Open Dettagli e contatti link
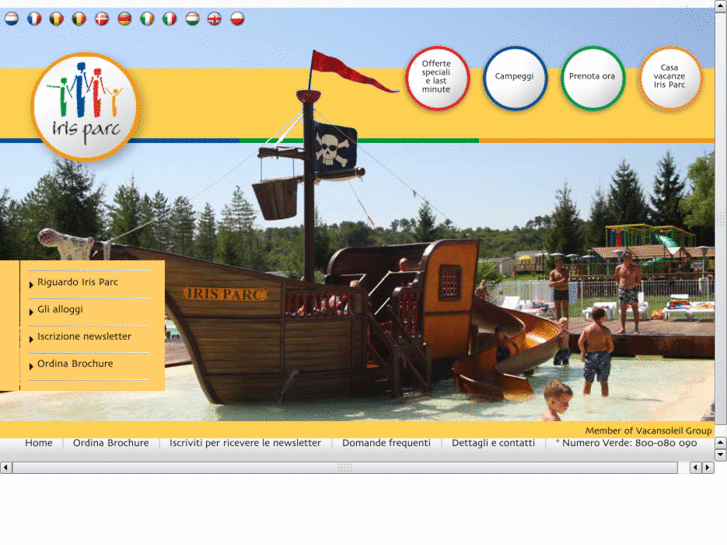The image size is (727, 545). [493, 443]
